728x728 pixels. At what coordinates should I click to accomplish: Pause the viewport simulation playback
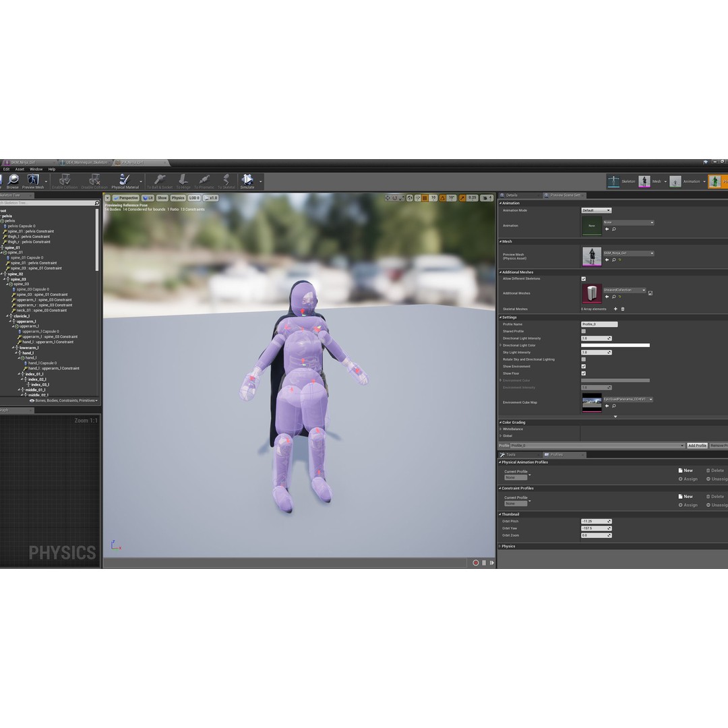point(484,563)
